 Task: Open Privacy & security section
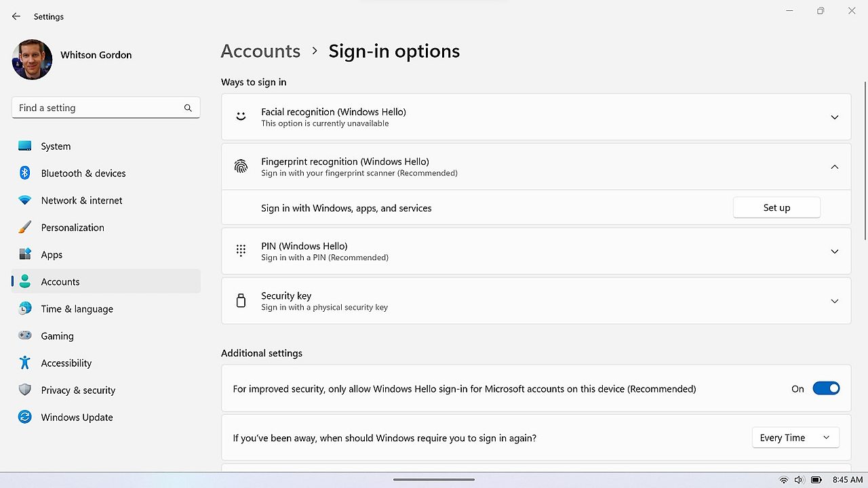pyautogui.click(x=78, y=390)
